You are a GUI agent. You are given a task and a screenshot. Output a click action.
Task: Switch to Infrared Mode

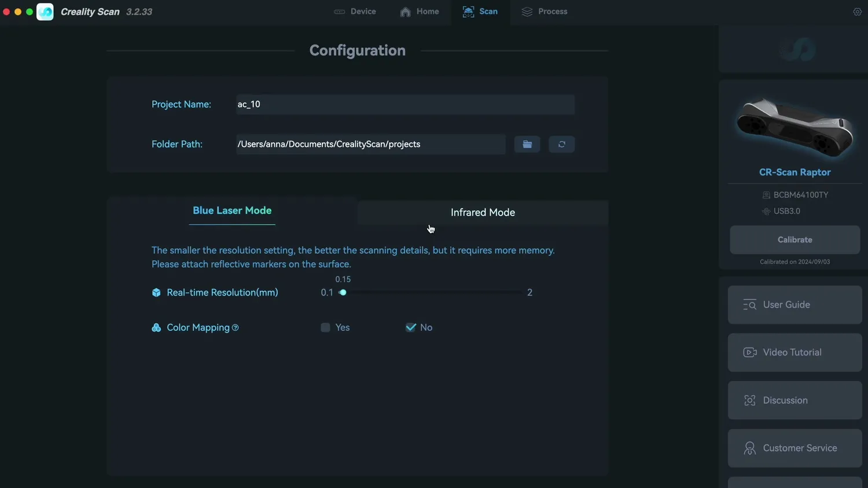(483, 212)
